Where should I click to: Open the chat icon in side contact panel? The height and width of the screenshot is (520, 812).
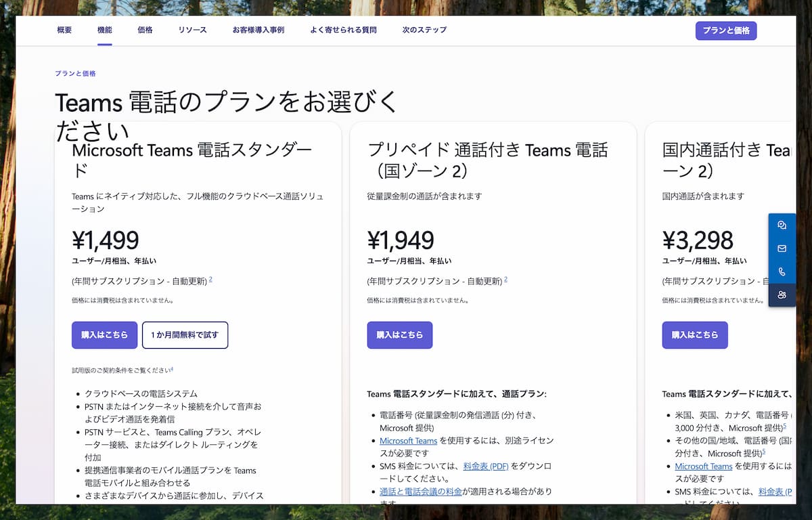pyautogui.click(x=782, y=225)
